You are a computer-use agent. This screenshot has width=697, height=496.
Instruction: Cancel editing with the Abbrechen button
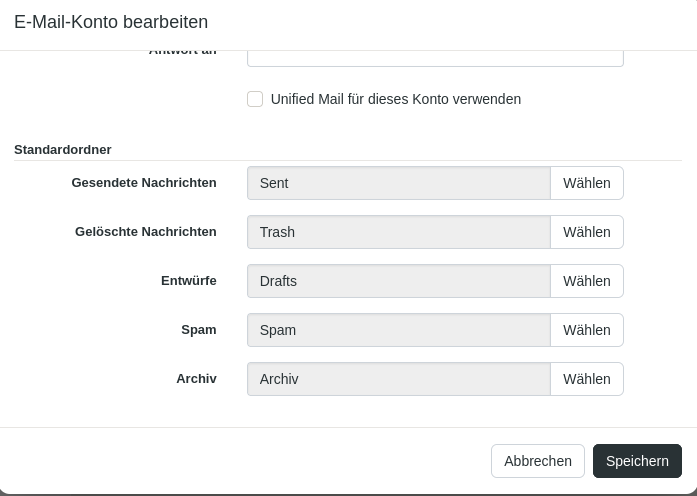tap(538, 461)
